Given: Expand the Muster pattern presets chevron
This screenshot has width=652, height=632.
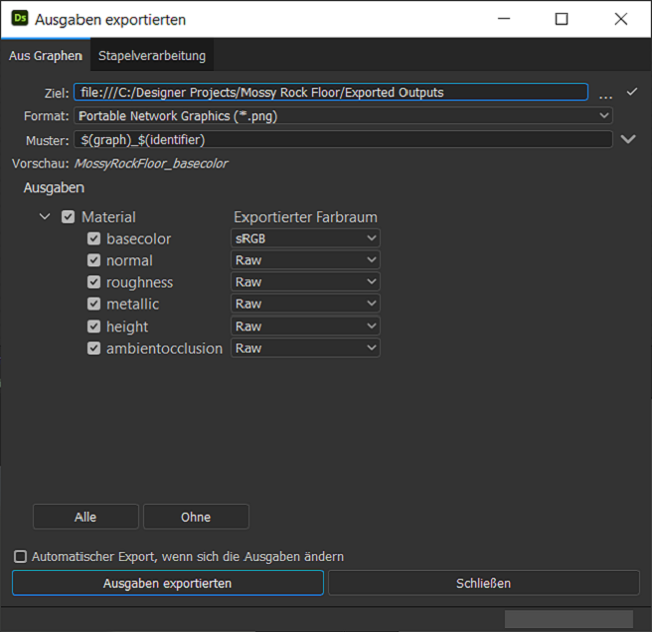Looking at the screenshot, I should [628, 139].
